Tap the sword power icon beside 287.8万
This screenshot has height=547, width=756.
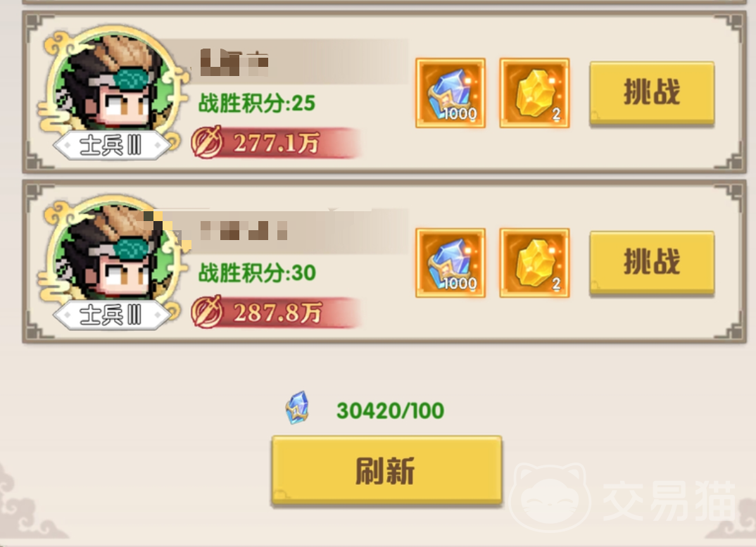pyautogui.click(x=207, y=312)
